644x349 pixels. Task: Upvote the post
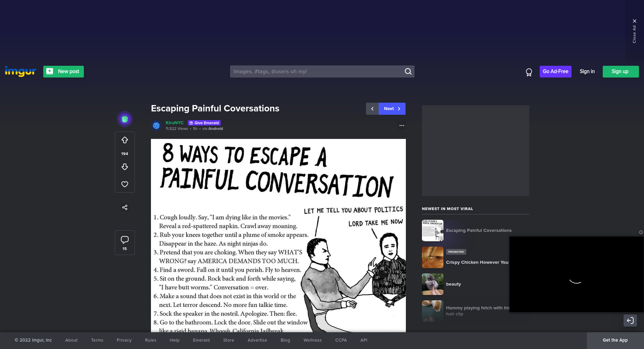point(125,140)
